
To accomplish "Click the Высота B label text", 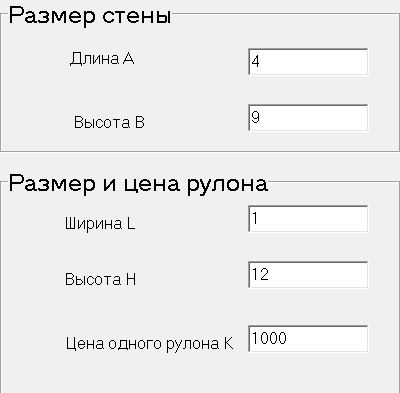I will pos(109,122).
